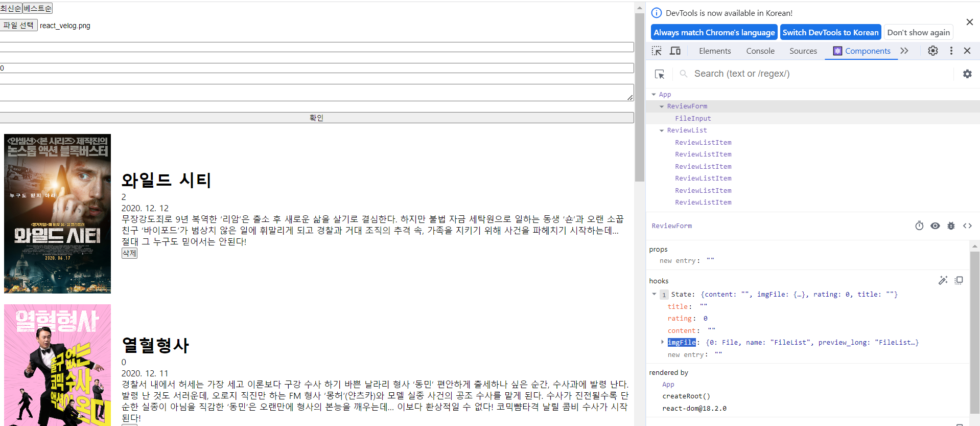
Task: Switch to the Elements tab
Action: (x=715, y=51)
